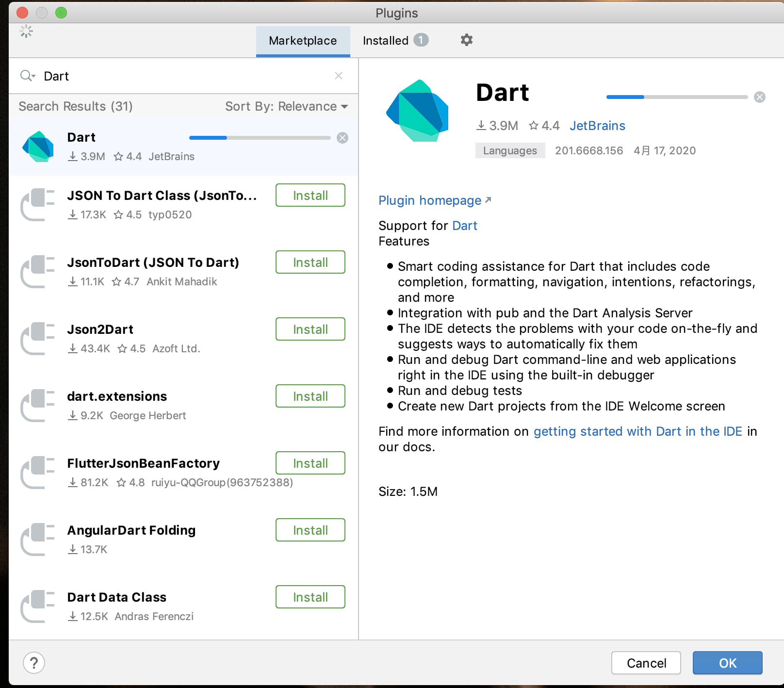Viewport: 784px width, 688px height.
Task: Click the Size: 1.5M text
Action: [408, 491]
